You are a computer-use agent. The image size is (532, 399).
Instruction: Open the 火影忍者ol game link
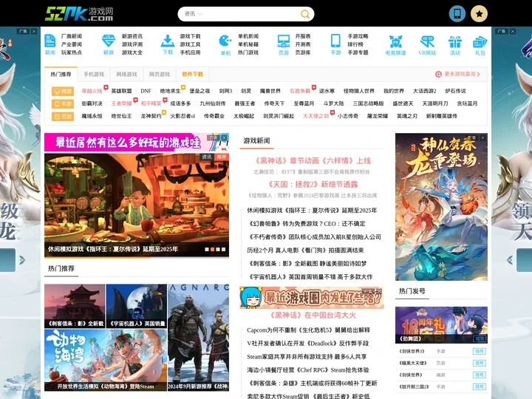[x=183, y=116]
